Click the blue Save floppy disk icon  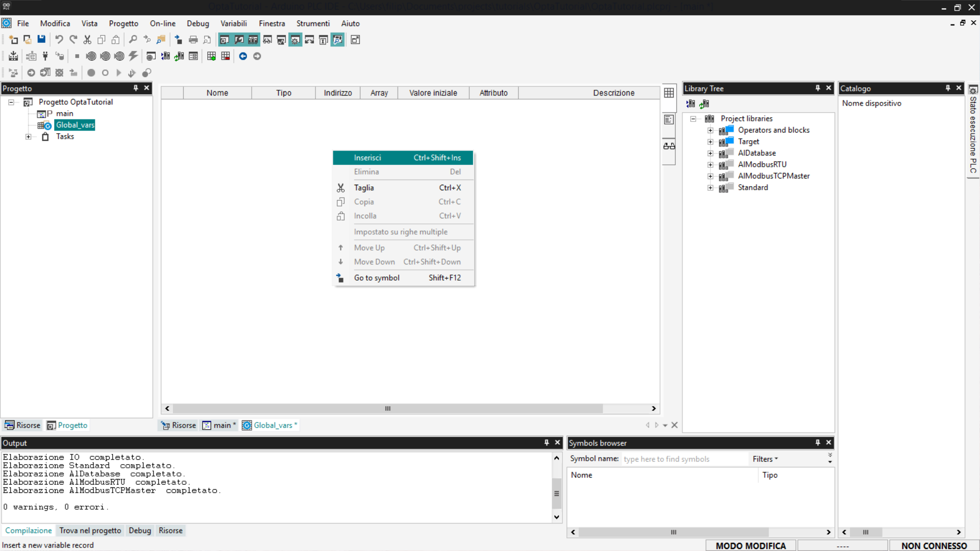41,40
